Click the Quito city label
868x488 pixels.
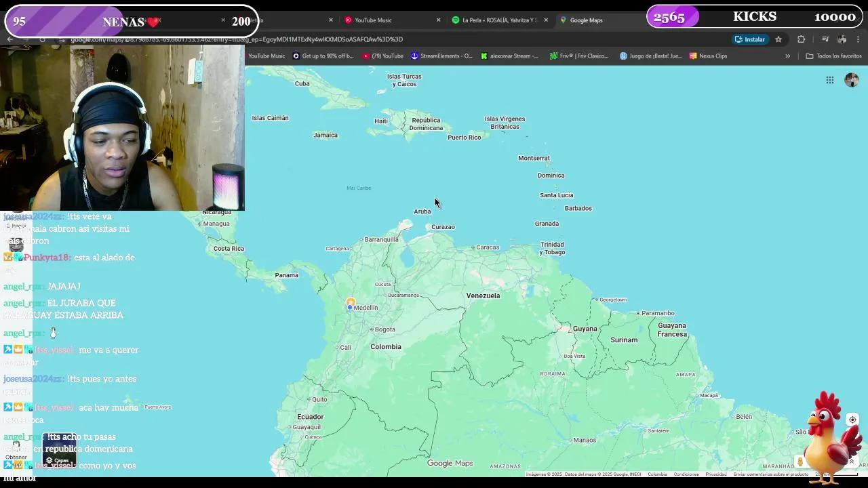point(319,399)
